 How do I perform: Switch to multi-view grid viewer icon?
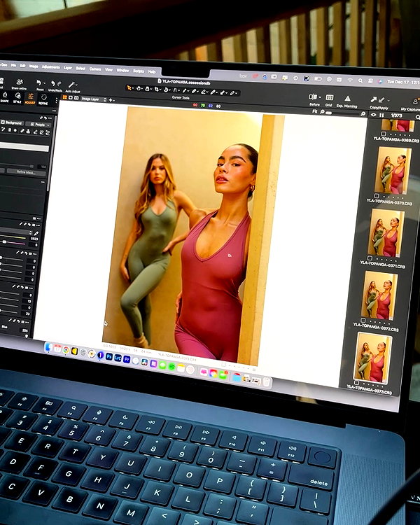(x=65, y=97)
